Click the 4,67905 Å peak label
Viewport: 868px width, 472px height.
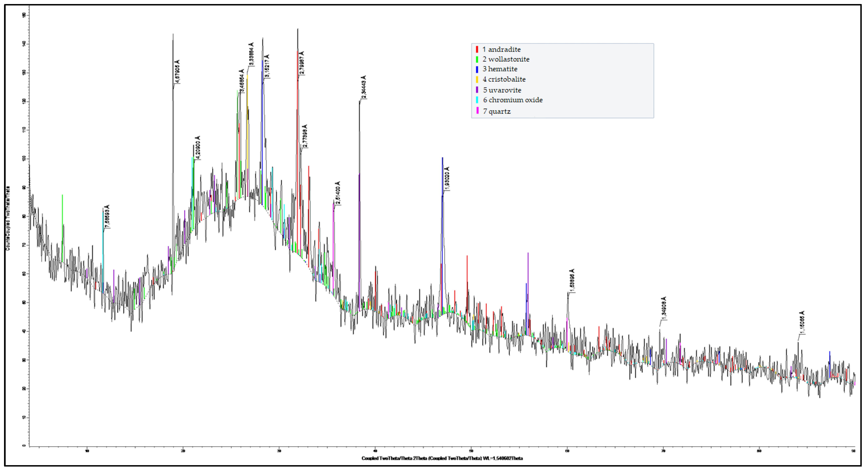pyautogui.click(x=178, y=71)
